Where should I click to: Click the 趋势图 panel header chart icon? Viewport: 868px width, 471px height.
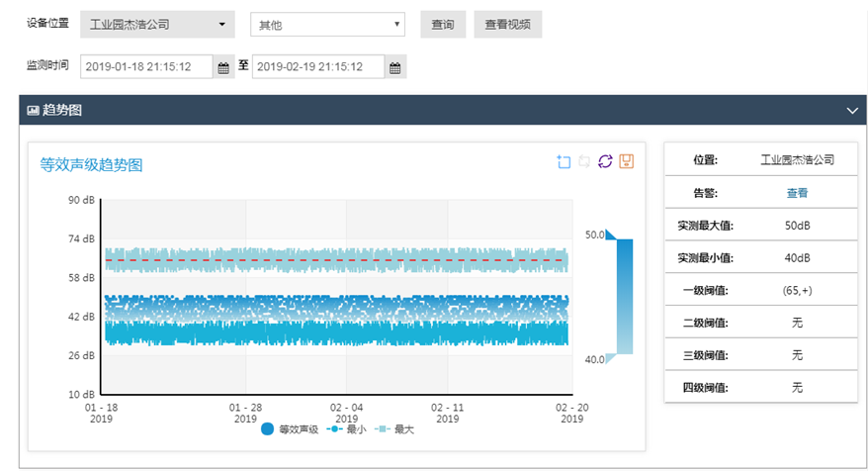[x=34, y=110]
